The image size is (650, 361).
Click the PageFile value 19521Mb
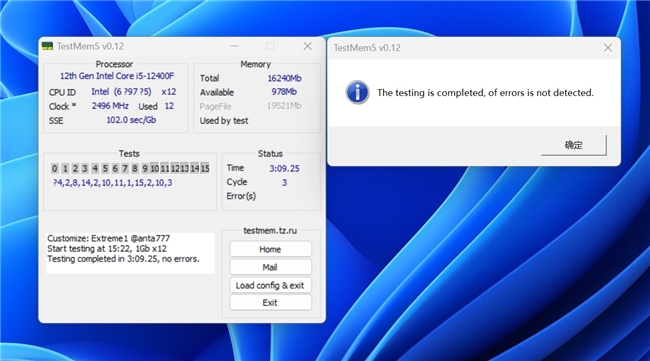(x=284, y=106)
